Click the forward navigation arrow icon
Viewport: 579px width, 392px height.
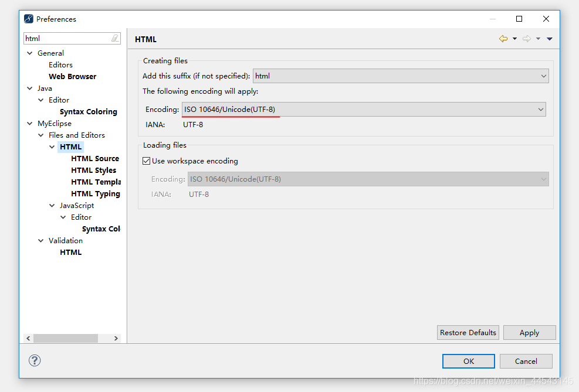(x=527, y=39)
